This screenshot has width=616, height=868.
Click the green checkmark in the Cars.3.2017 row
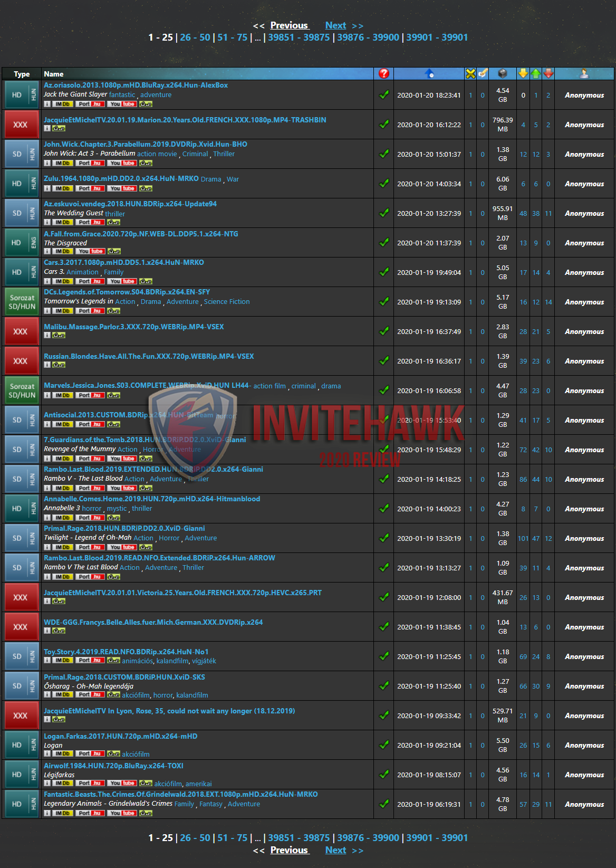[x=384, y=272]
